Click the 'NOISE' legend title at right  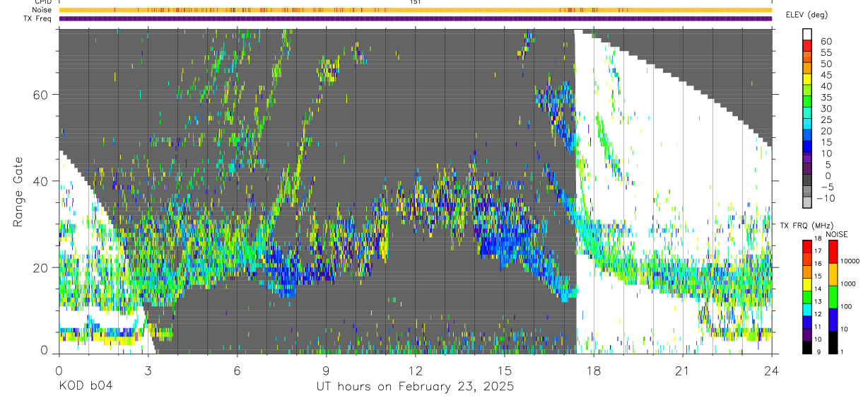click(x=836, y=233)
